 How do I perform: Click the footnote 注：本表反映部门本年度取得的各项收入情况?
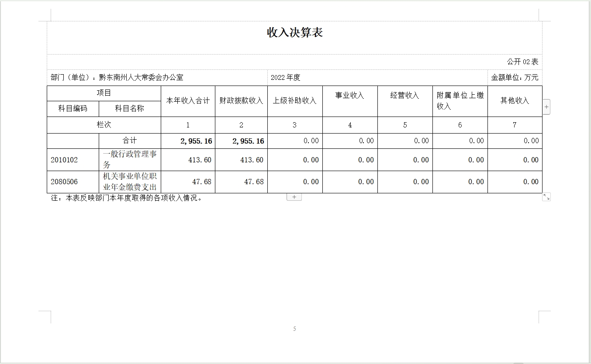point(127,198)
